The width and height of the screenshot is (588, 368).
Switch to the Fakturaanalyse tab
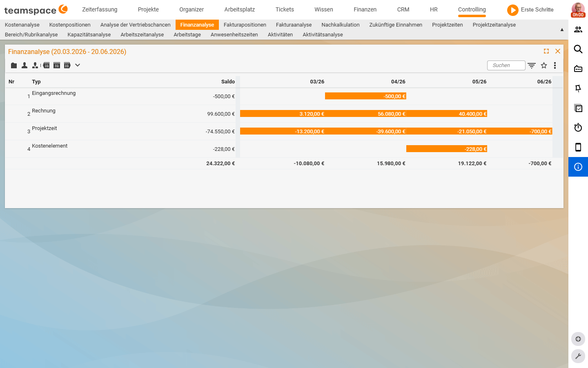(294, 25)
